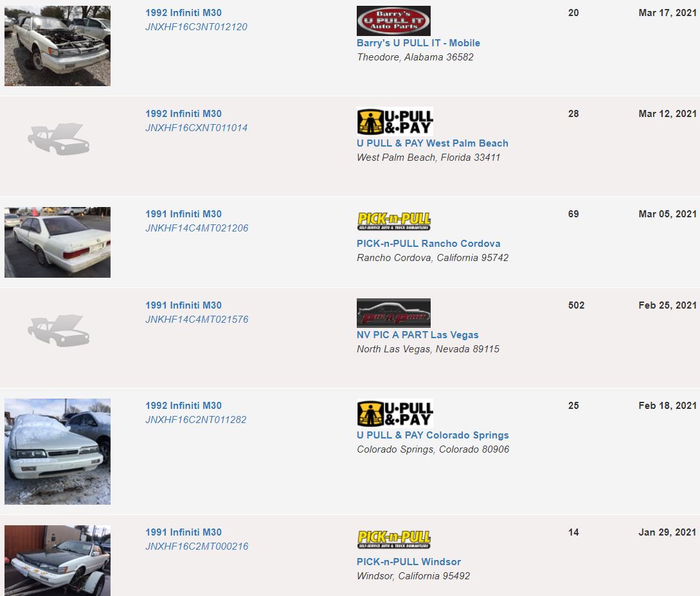This screenshot has width=700, height=596.
Task: Visit U PULL & PAY West Palm Beach link
Action: pos(432,143)
